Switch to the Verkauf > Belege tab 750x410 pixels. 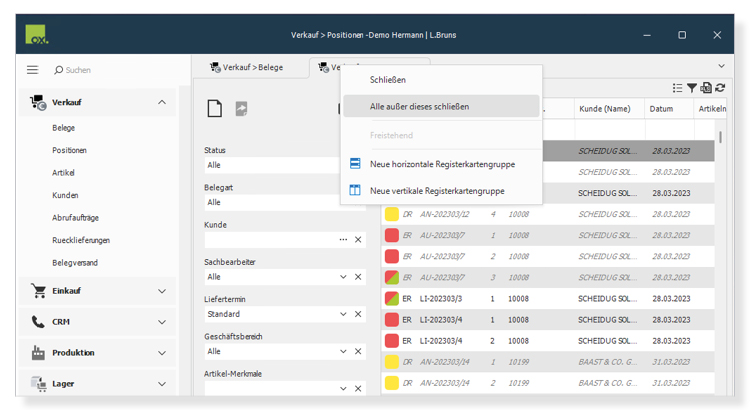coord(246,68)
